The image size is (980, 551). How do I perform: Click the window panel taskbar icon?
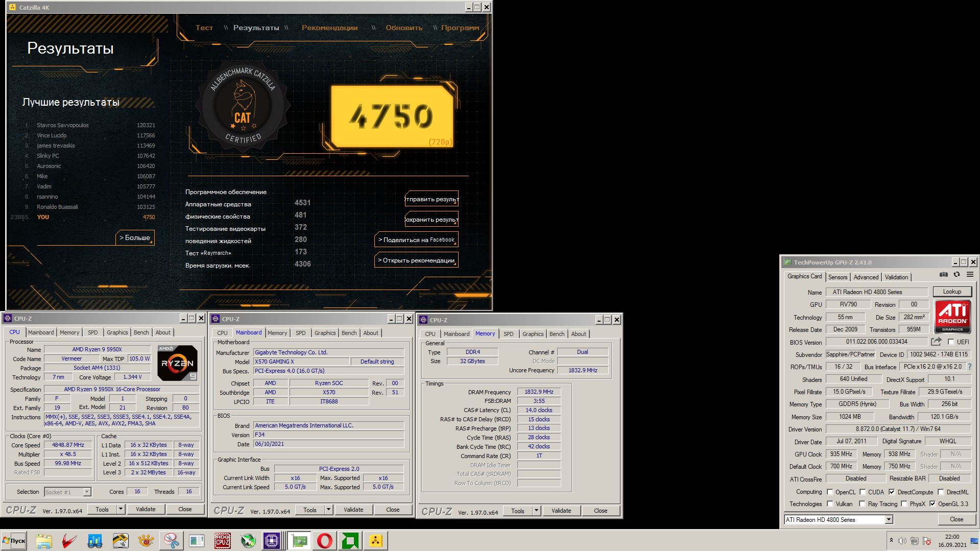coord(197,541)
